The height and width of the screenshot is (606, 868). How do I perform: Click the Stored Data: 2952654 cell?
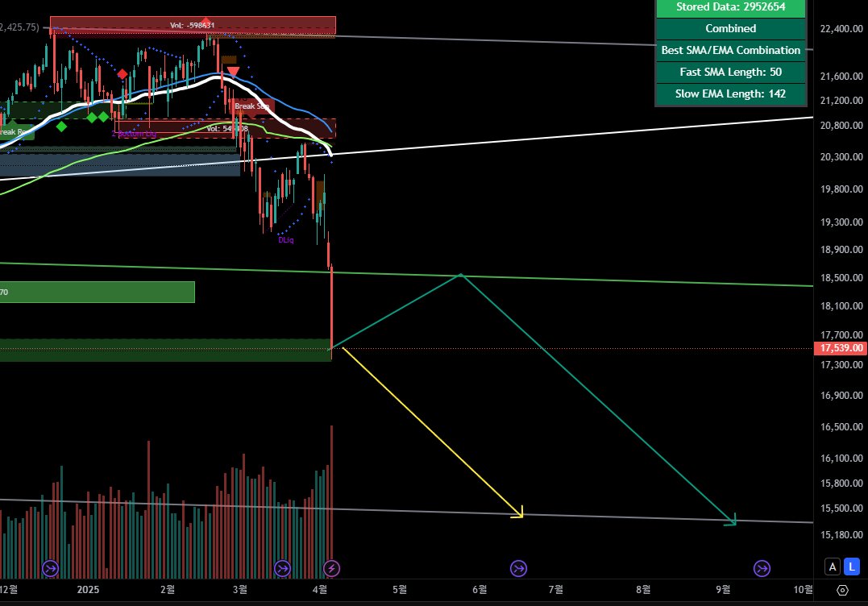pyautogui.click(x=731, y=7)
